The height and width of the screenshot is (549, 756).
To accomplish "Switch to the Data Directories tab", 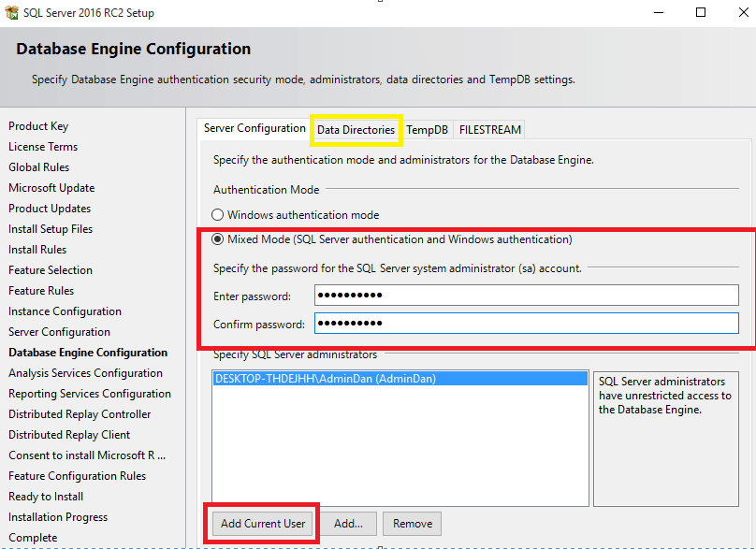I will click(356, 130).
